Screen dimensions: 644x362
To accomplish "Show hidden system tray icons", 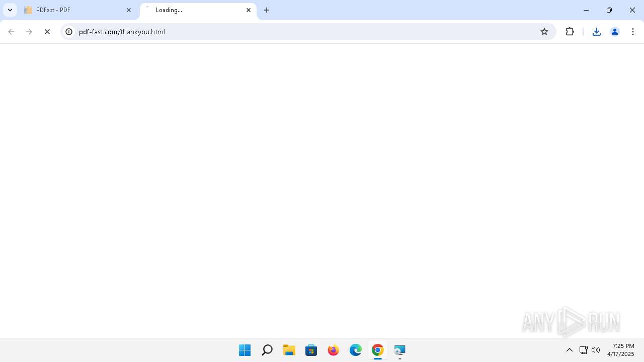I will click(570, 350).
